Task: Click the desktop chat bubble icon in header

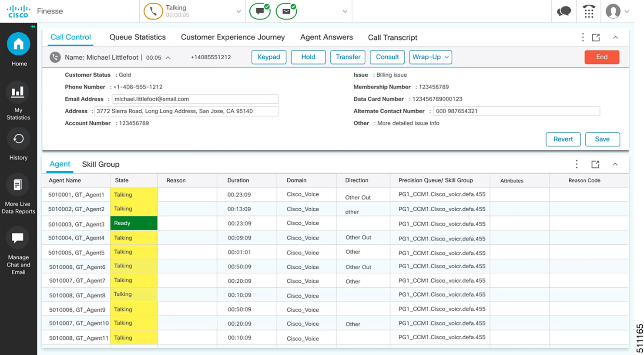Action: click(x=564, y=11)
